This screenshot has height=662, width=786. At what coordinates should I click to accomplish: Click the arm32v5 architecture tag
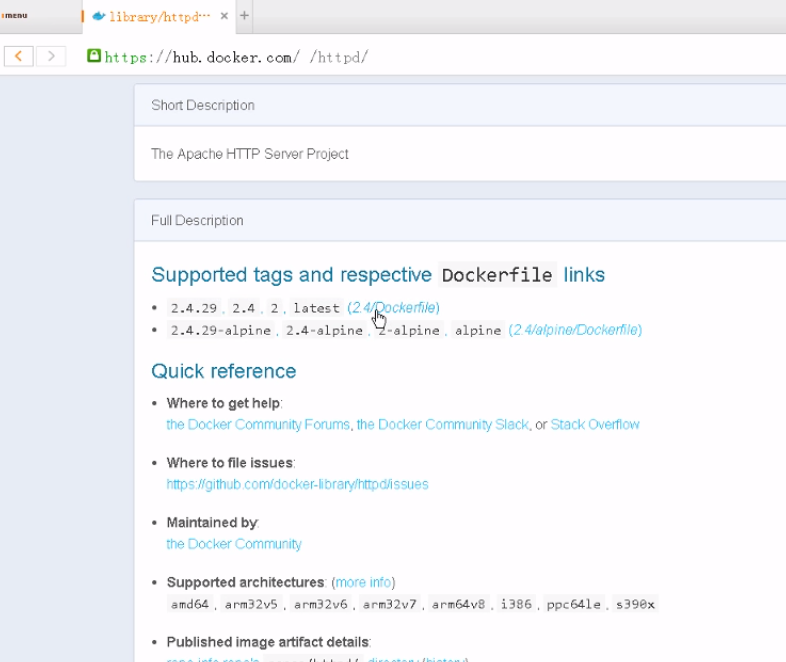pyautogui.click(x=251, y=604)
